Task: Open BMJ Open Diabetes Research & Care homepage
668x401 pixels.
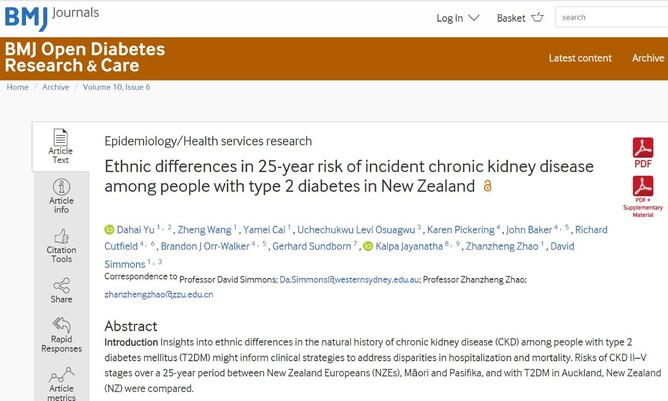Action: [84, 58]
